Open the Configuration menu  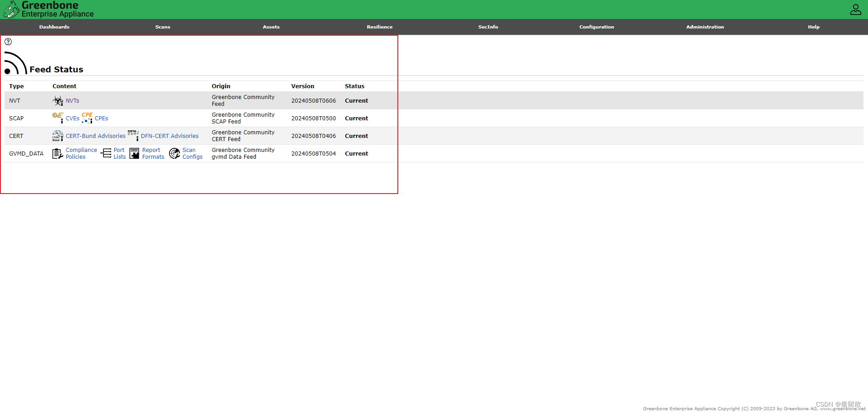[x=597, y=27]
